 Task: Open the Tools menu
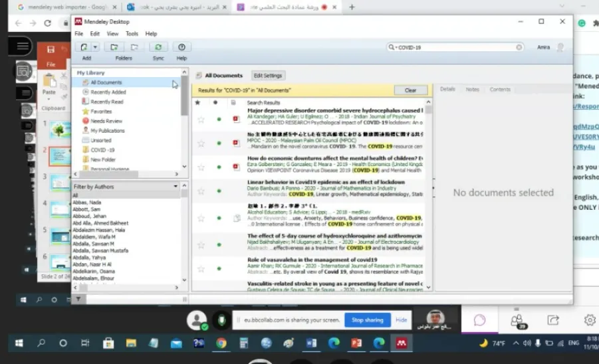[132, 34]
